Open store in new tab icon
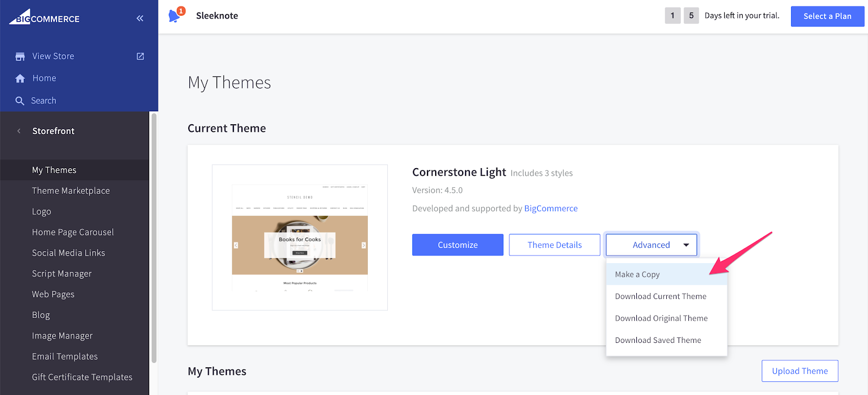This screenshot has height=395, width=868. (x=141, y=56)
